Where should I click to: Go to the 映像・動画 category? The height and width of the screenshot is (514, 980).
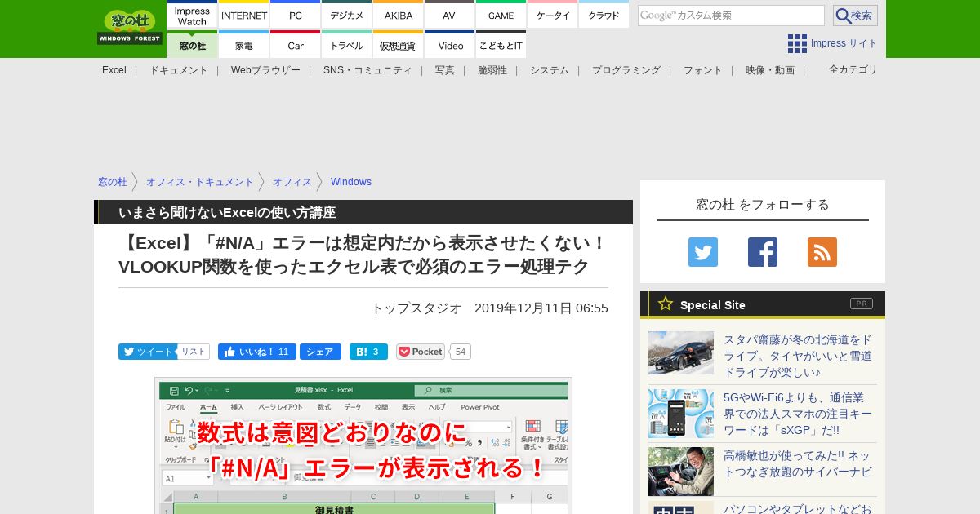(770, 70)
